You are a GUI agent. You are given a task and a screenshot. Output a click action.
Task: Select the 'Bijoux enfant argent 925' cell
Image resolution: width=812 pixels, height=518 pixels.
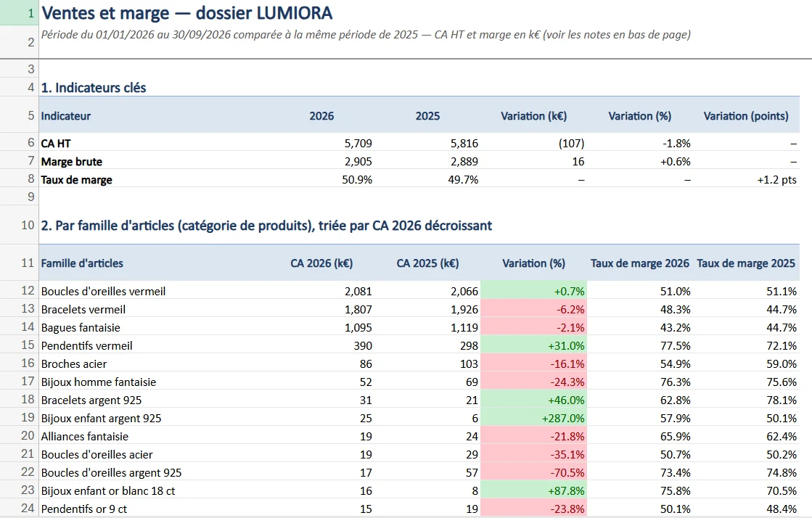155,417
